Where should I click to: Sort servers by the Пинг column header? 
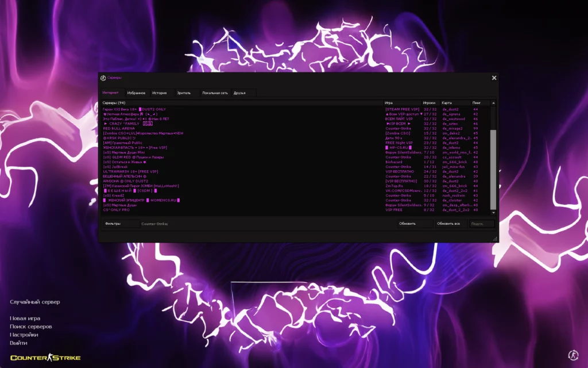tap(477, 103)
